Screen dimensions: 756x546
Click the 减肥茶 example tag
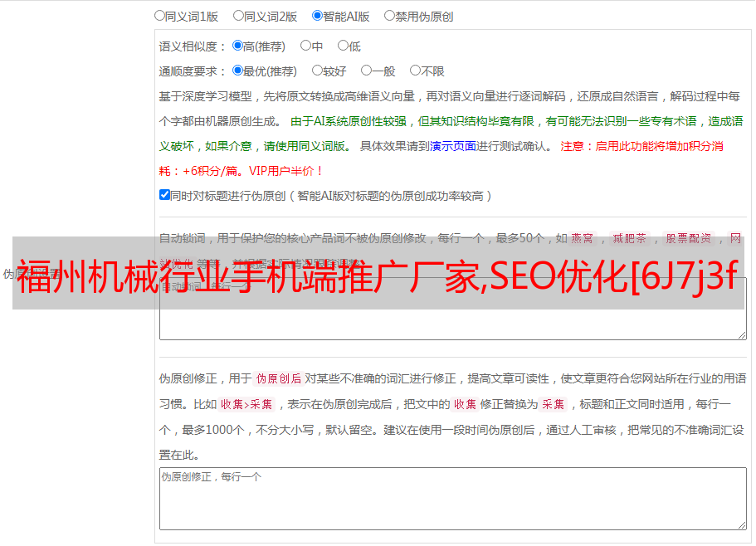coord(630,238)
